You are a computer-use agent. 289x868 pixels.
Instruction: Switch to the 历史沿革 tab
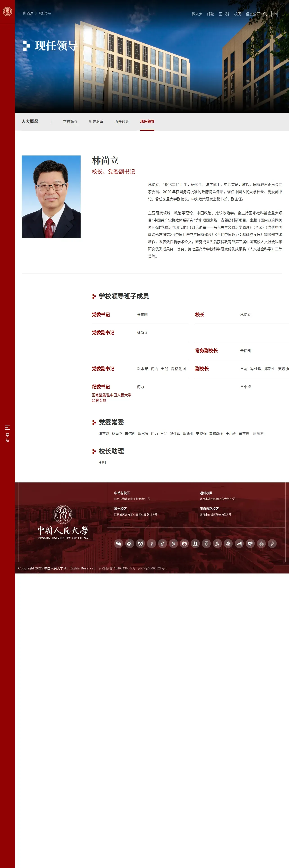coord(96,122)
